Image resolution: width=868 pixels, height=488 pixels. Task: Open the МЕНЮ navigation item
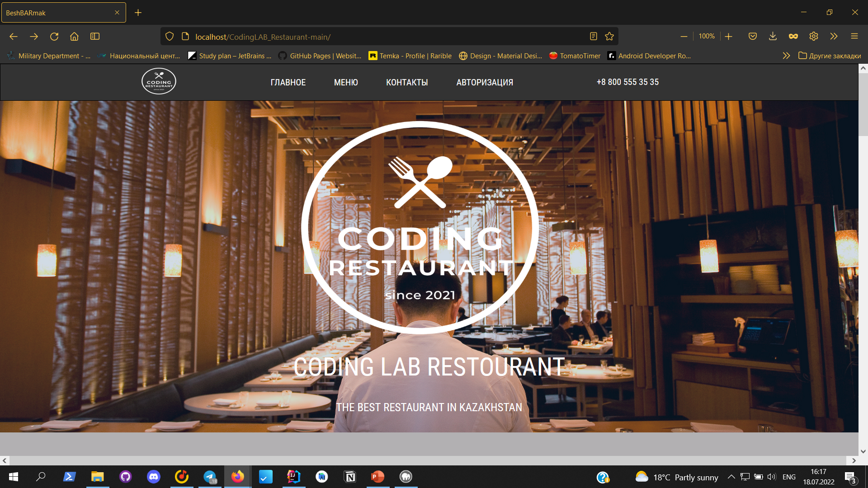tap(346, 82)
